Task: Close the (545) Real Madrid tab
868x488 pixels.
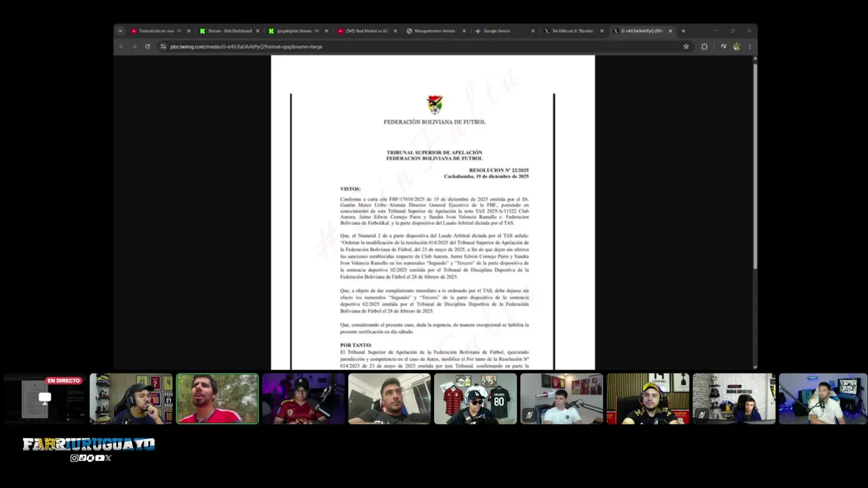Action: click(x=395, y=30)
